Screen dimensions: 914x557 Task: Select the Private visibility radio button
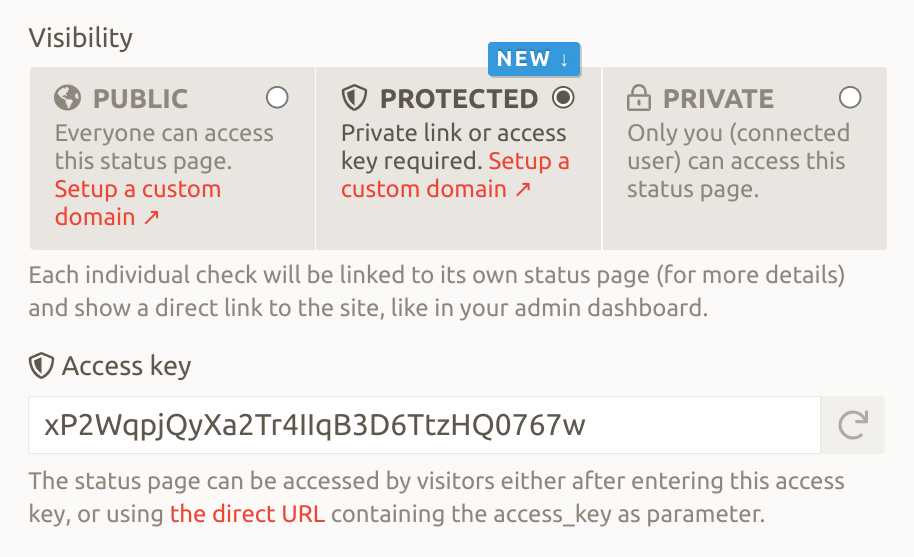point(850,97)
